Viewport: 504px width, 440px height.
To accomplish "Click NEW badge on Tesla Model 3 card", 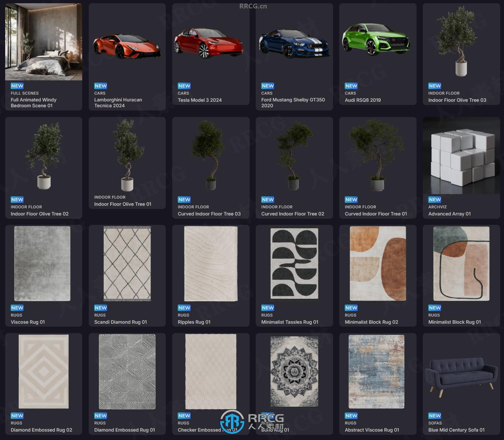I will [184, 86].
